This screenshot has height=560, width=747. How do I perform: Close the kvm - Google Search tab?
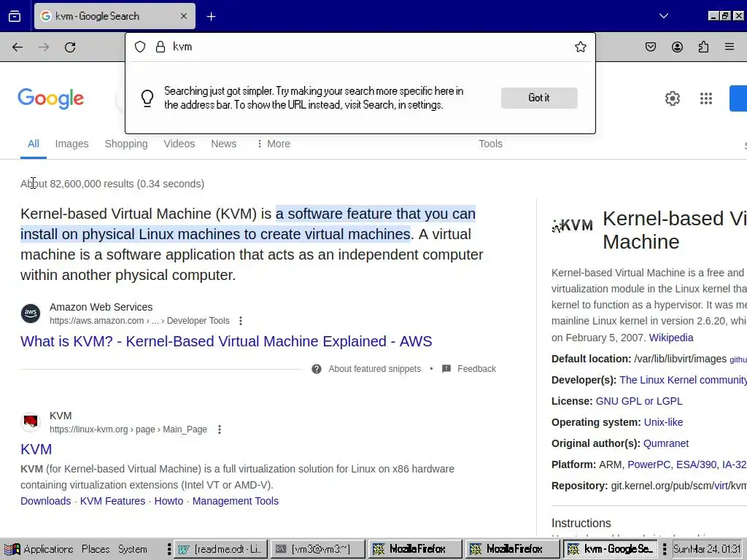184,16
